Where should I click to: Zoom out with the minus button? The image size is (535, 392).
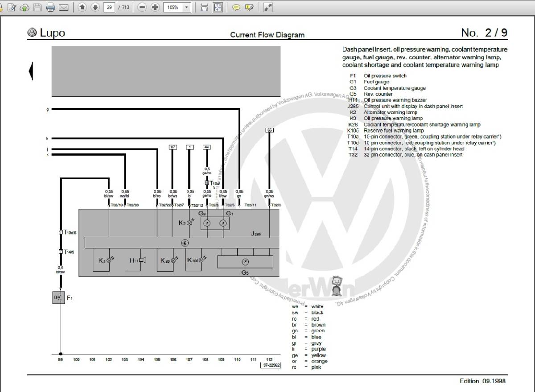click(142, 7)
